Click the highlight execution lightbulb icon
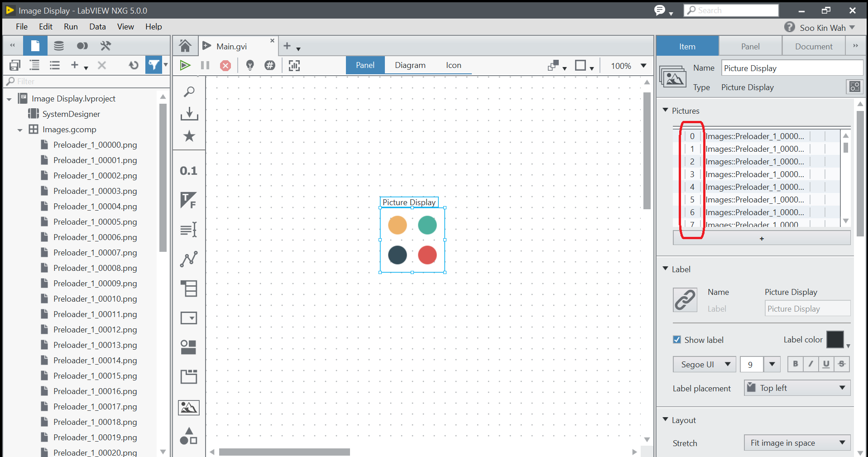868x457 pixels. point(249,65)
